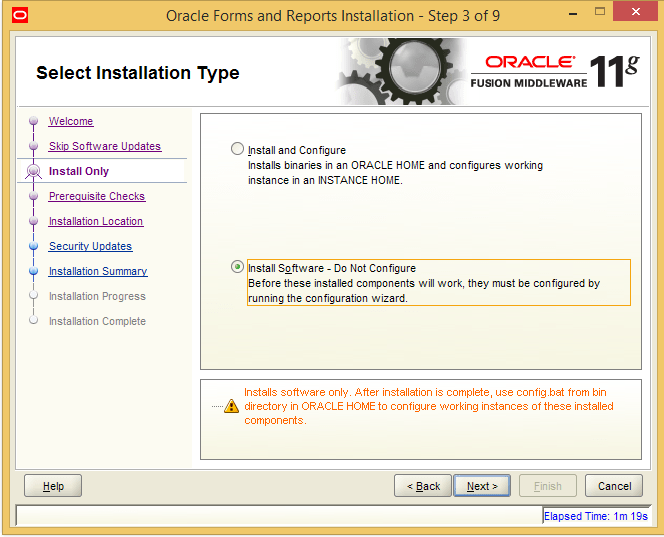Click the Elapsed Time status text

tap(595, 516)
